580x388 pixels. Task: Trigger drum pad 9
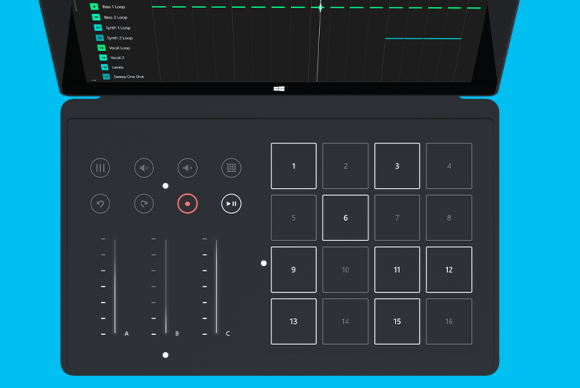click(x=294, y=270)
